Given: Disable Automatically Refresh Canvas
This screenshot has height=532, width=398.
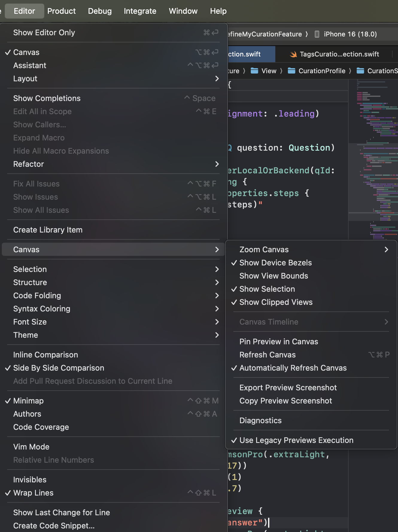Looking at the screenshot, I should pyautogui.click(x=293, y=368).
